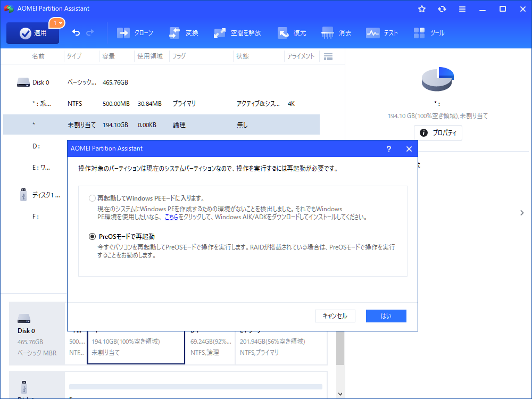Click the こちら download link
Screen dimensions: 532x399
click(171, 217)
